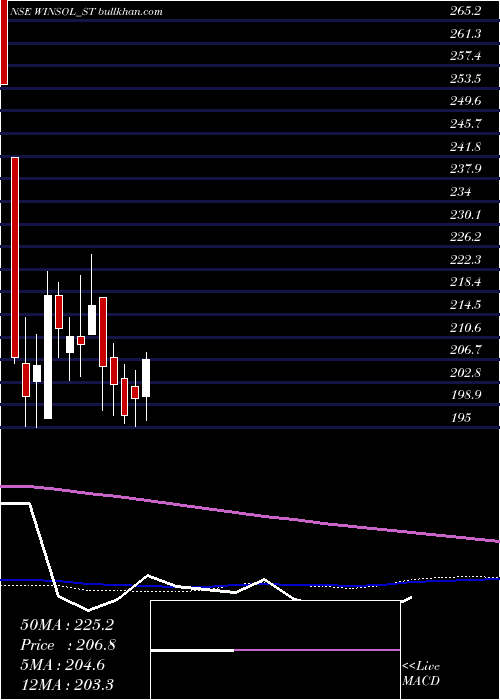Select the 257.4 price axis label

click(465, 57)
